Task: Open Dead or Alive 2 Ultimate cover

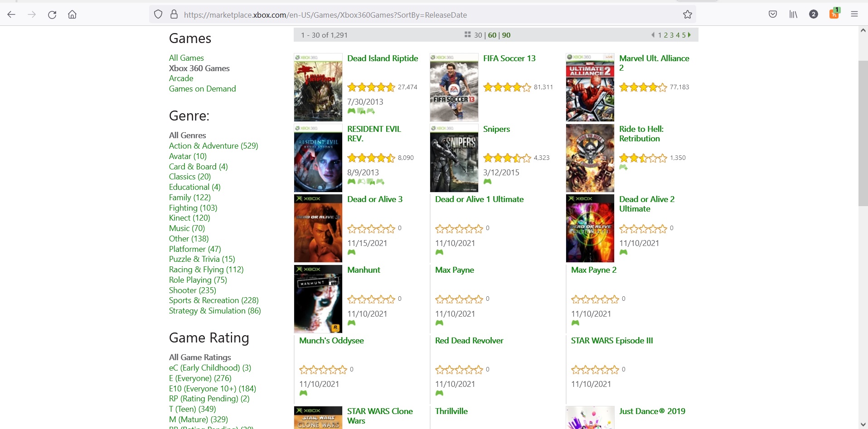Action: coord(590,228)
